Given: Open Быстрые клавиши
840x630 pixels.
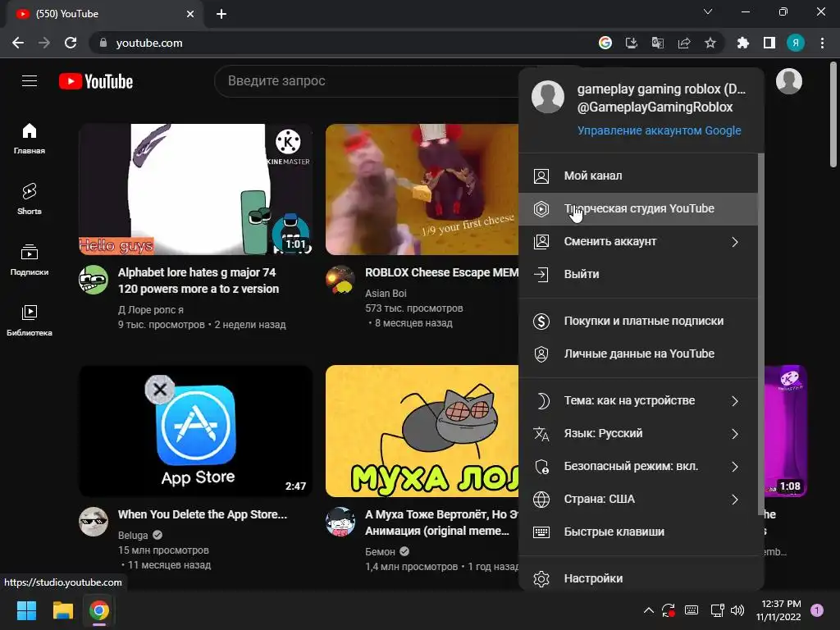Looking at the screenshot, I should [x=638, y=532].
